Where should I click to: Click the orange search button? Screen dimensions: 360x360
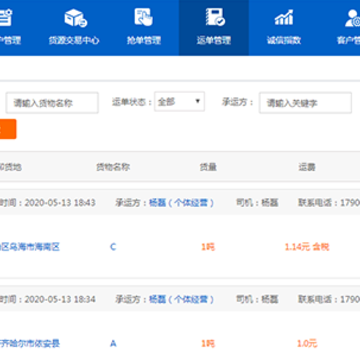pyautogui.click(x=8, y=129)
